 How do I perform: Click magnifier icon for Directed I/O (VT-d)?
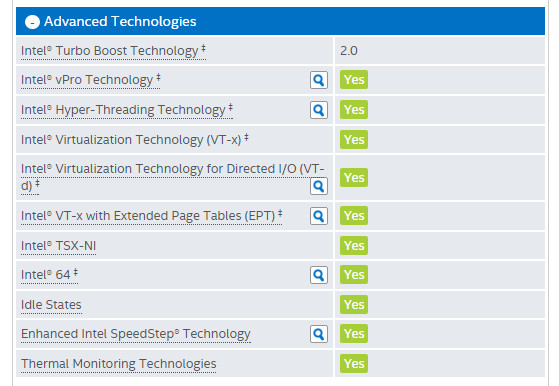[319, 186]
